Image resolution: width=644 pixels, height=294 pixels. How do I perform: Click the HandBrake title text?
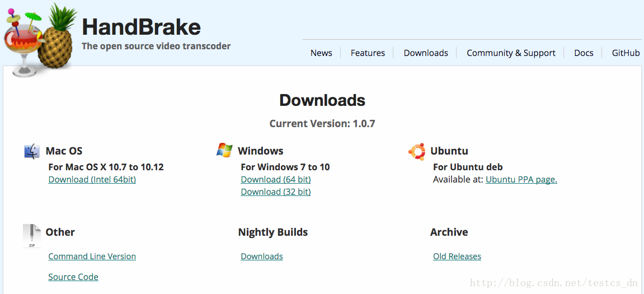[142, 27]
